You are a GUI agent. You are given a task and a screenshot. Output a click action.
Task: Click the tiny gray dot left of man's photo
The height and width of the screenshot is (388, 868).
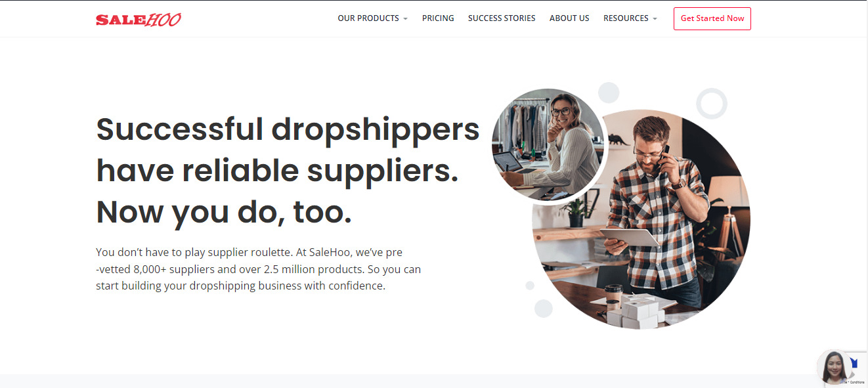pyautogui.click(x=530, y=286)
